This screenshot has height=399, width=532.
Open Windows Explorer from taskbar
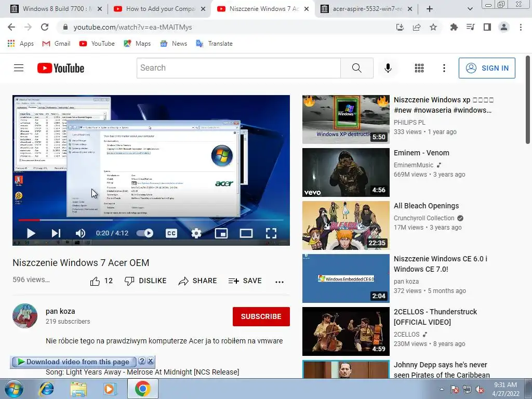pyautogui.click(x=78, y=389)
